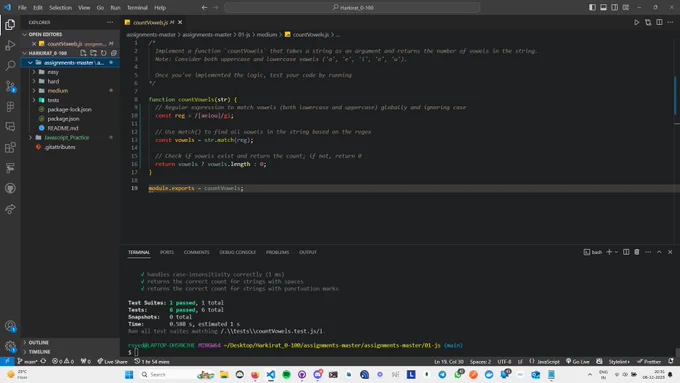Run the code with the play icon
680x383 pixels.
[636, 22]
